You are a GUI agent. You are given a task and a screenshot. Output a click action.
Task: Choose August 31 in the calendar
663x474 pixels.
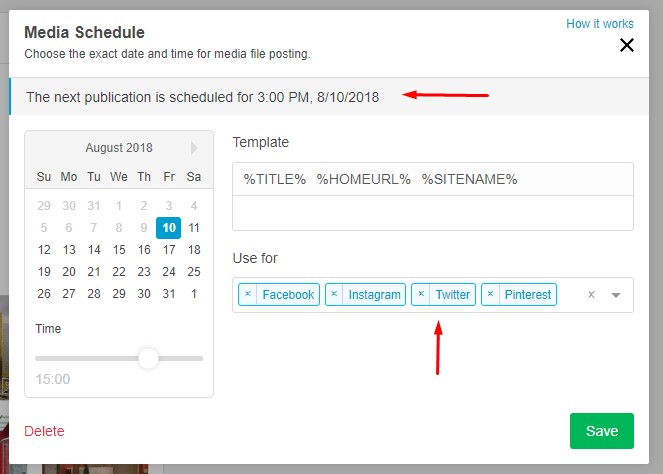169,294
